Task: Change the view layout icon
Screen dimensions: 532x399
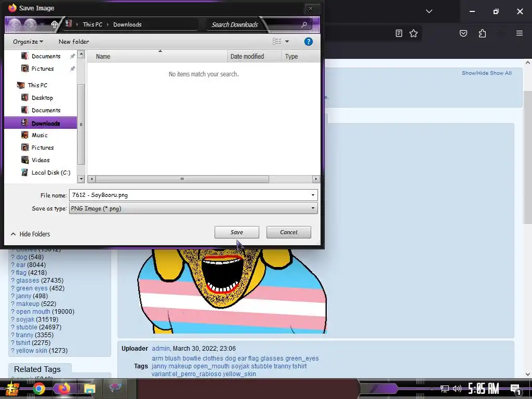Action: pos(277,42)
